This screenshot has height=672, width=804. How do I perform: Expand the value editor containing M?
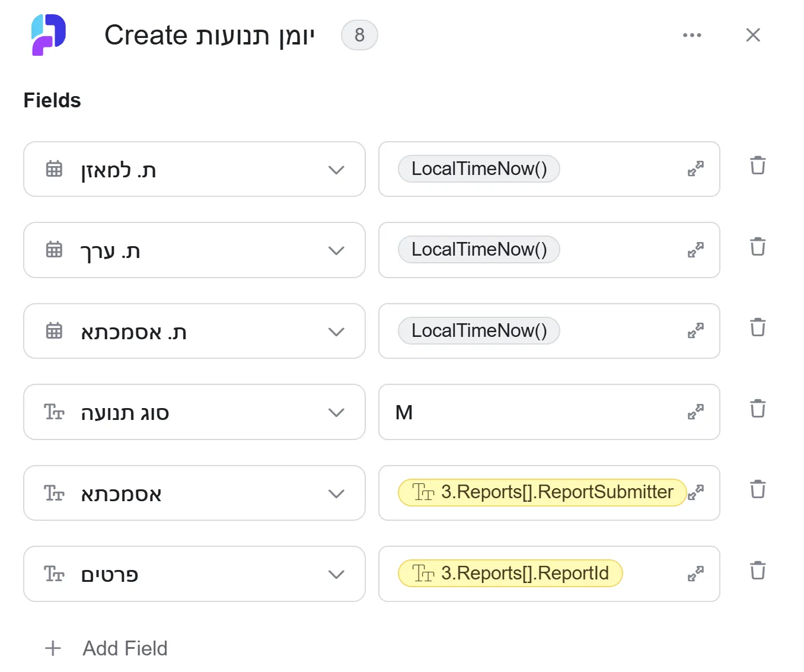695,412
